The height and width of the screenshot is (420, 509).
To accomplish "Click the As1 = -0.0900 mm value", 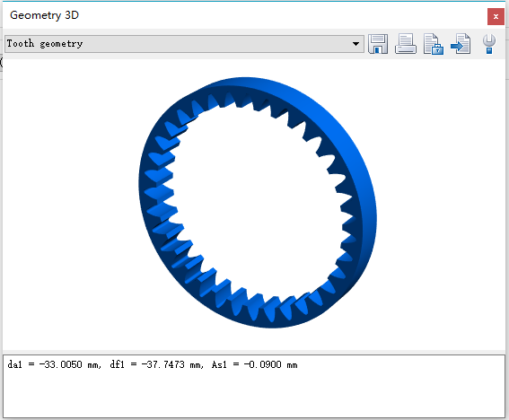I will coord(255,364).
